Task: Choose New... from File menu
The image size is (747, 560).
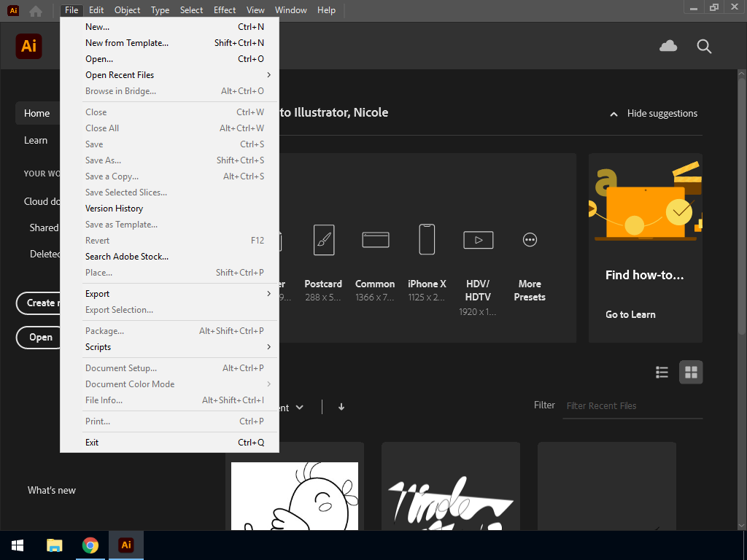Action: click(169, 27)
